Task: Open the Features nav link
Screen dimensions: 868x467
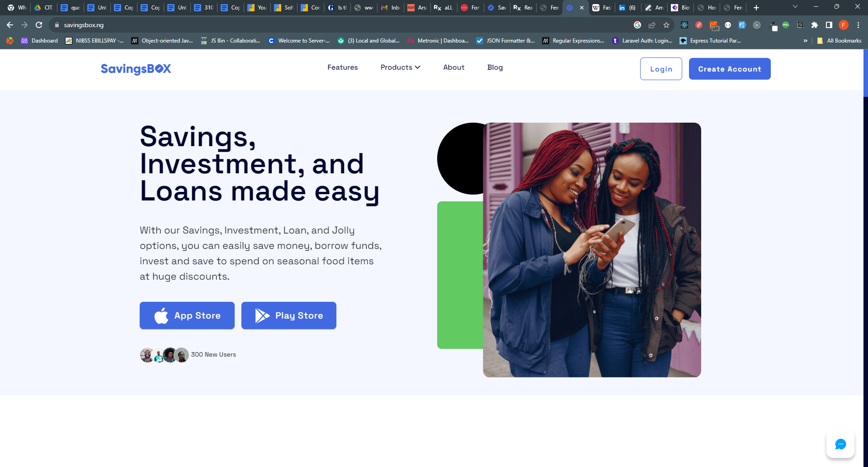Action: point(342,67)
